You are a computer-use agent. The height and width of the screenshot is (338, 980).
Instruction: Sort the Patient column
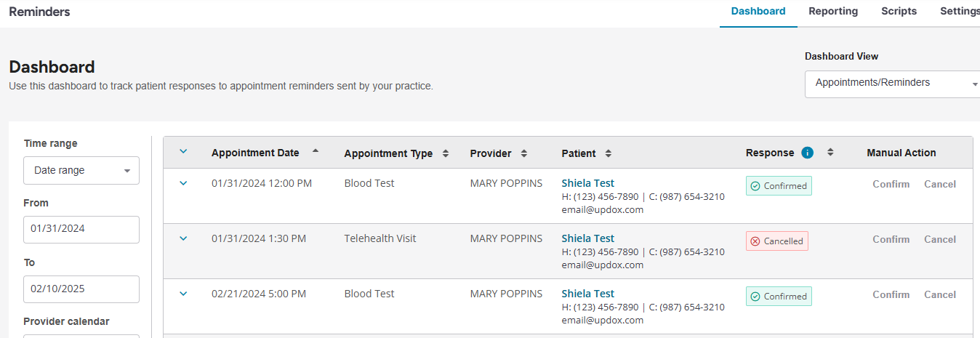point(608,153)
